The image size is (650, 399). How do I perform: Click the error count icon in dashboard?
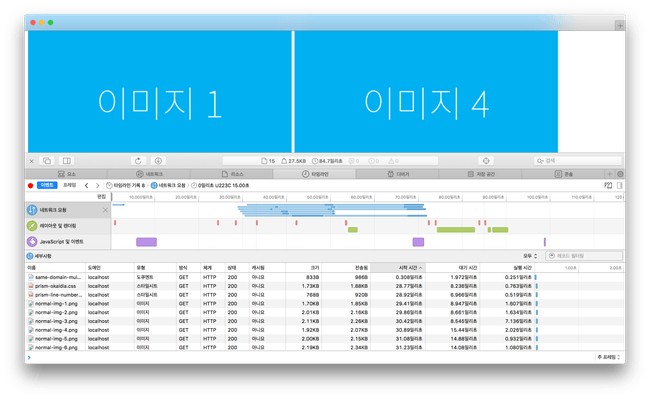[x=374, y=161]
